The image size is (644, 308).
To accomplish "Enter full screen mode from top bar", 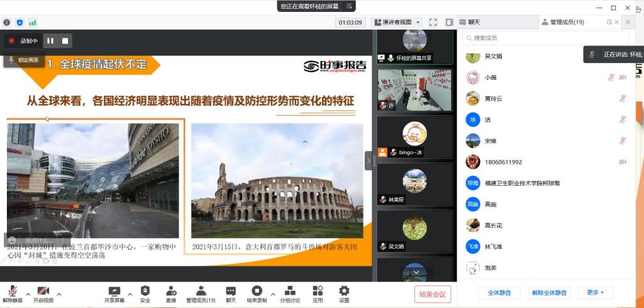I will click(433, 22).
